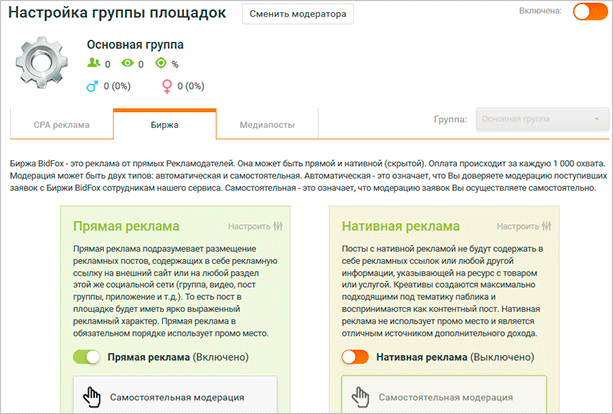Click sliders icon in Нативная реклама card
613x414 pixels.
pos(547,226)
